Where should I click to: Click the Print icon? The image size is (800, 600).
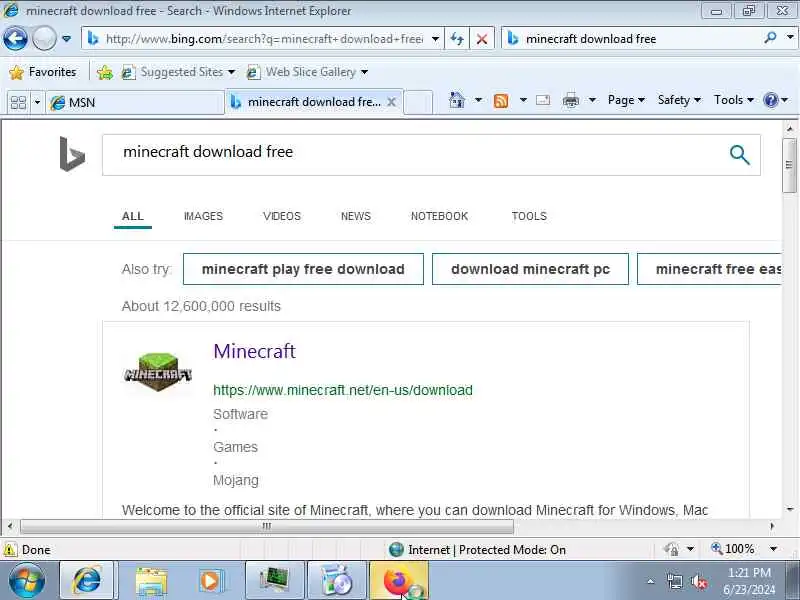click(570, 101)
